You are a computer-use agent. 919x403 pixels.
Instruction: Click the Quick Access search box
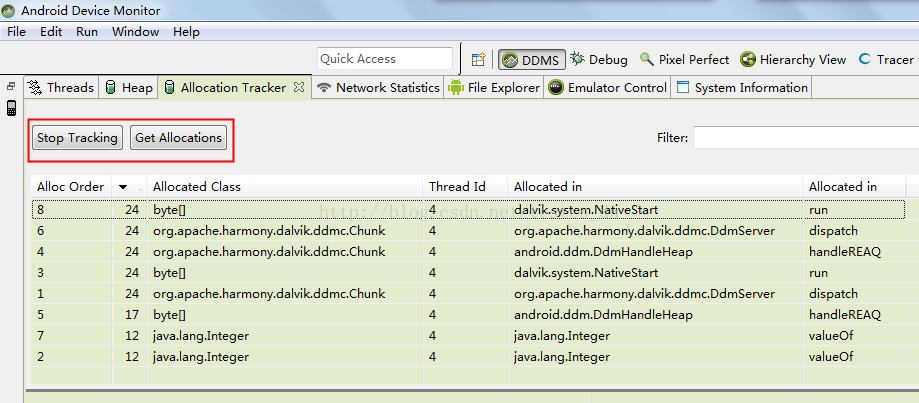tap(385, 59)
